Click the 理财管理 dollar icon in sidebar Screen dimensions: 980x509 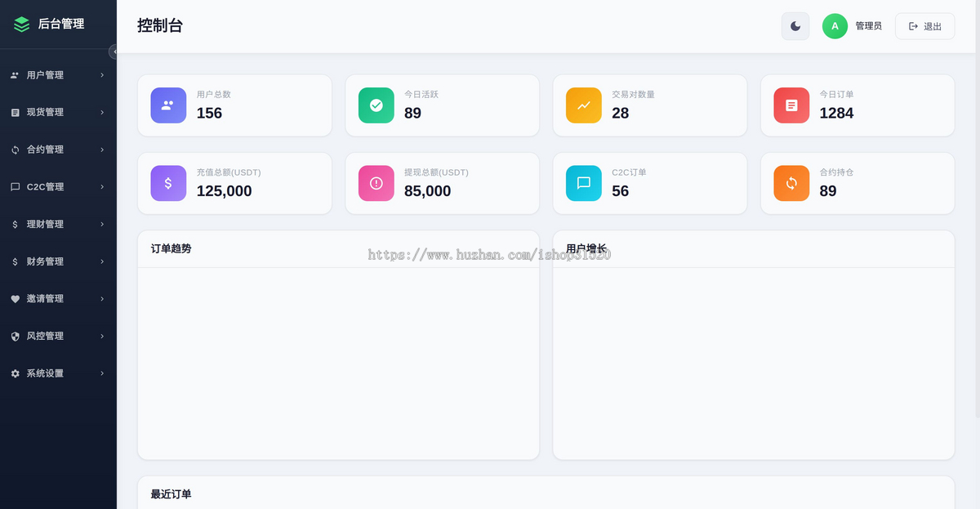coord(15,225)
